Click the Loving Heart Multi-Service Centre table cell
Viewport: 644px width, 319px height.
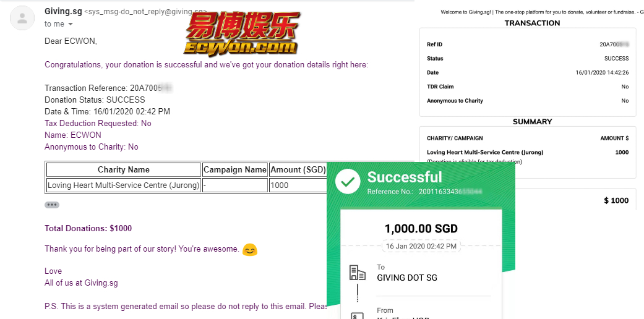[x=124, y=185]
